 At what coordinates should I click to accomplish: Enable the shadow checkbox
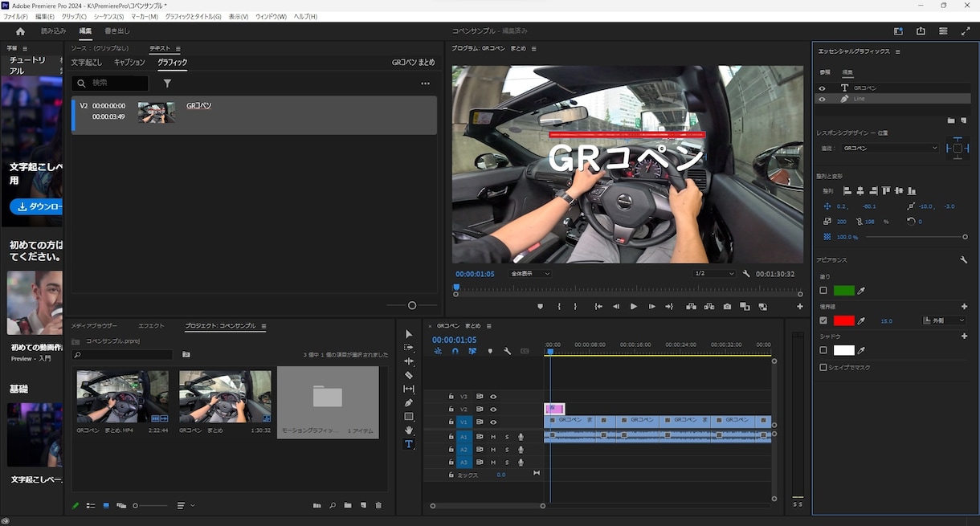pos(823,350)
